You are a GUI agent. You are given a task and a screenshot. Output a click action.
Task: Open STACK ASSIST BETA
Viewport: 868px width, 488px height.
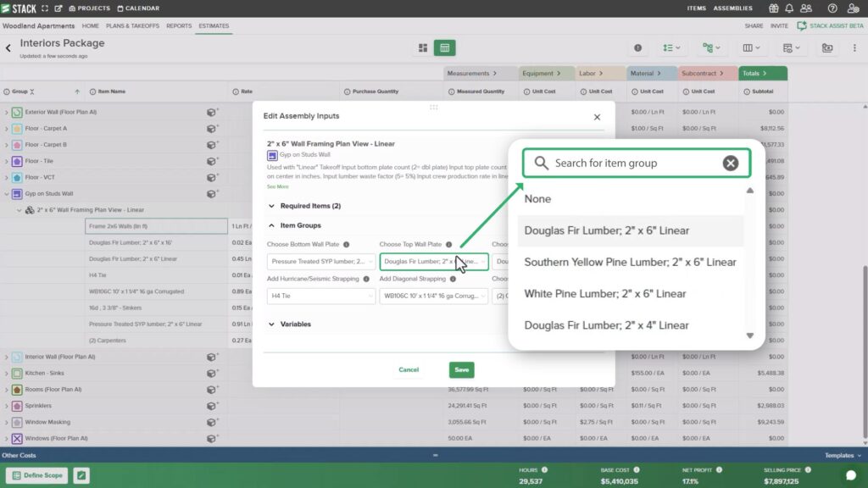point(835,26)
